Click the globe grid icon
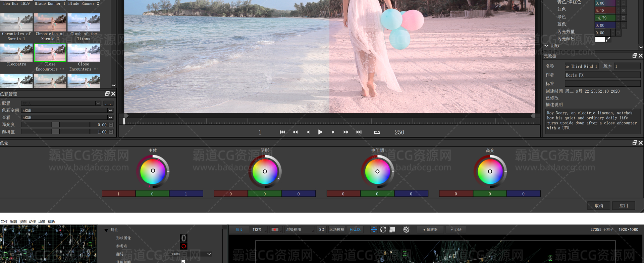Screen dimensions: 644x263 406,229
